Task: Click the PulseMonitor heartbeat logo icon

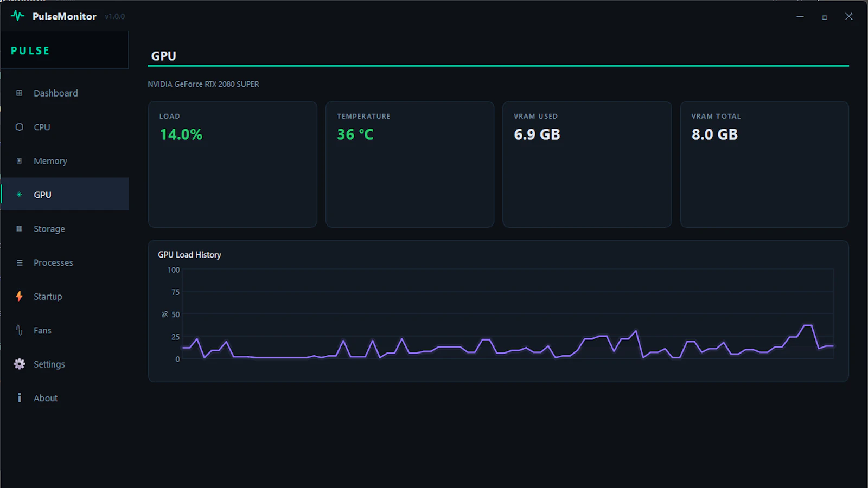Action: coord(17,16)
